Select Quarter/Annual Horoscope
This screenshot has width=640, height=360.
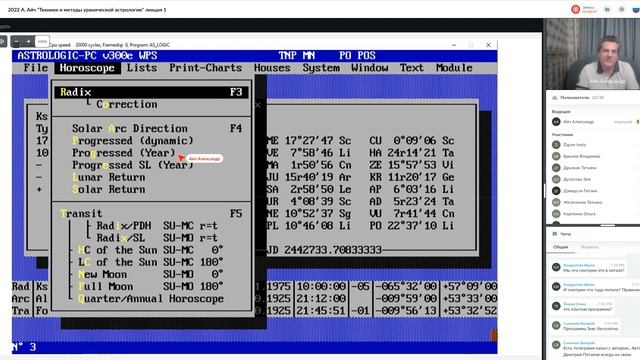point(151,299)
